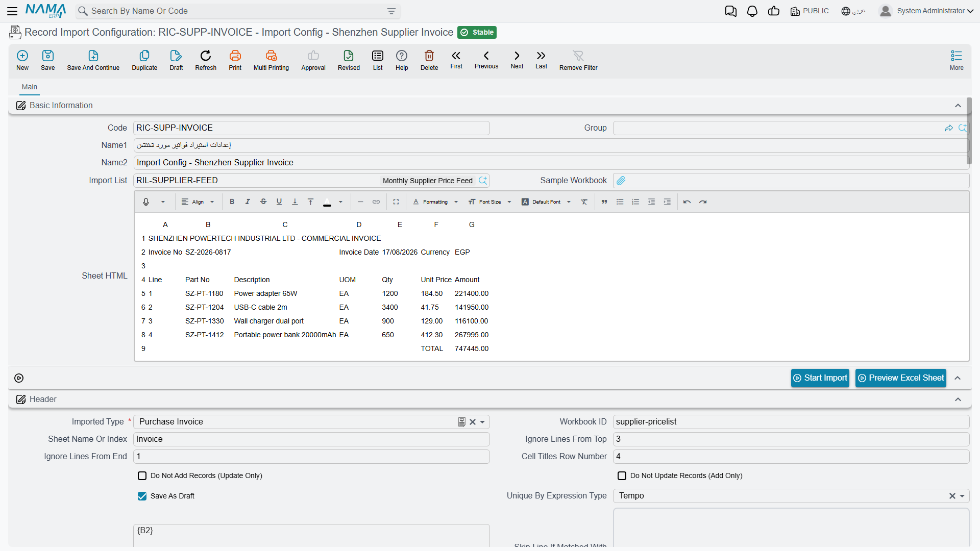Print the record

point(235,60)
